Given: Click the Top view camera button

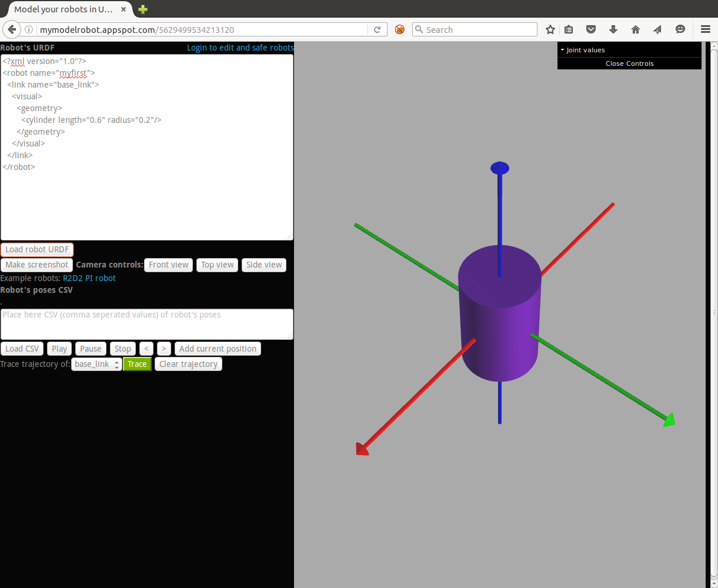Looking at the screenshot, I should 217,265.
